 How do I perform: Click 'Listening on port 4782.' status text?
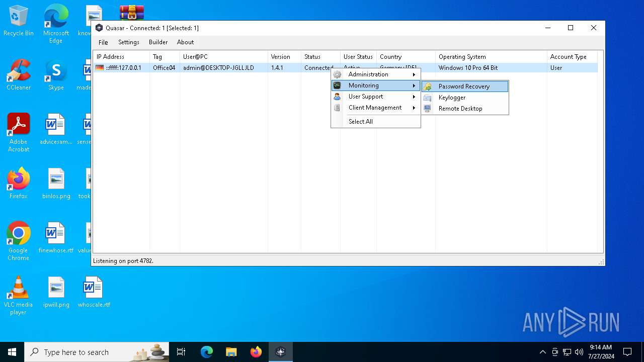(x=123, y=261)
